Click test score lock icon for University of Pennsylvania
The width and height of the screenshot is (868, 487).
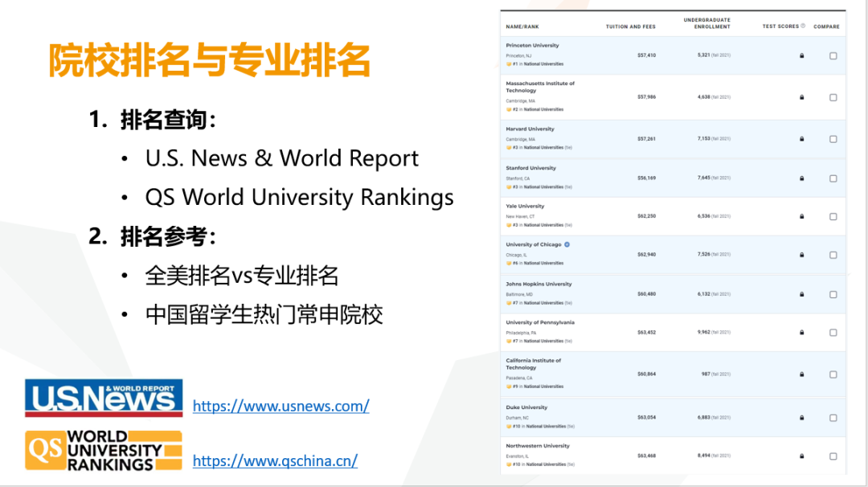pos(801,333)
